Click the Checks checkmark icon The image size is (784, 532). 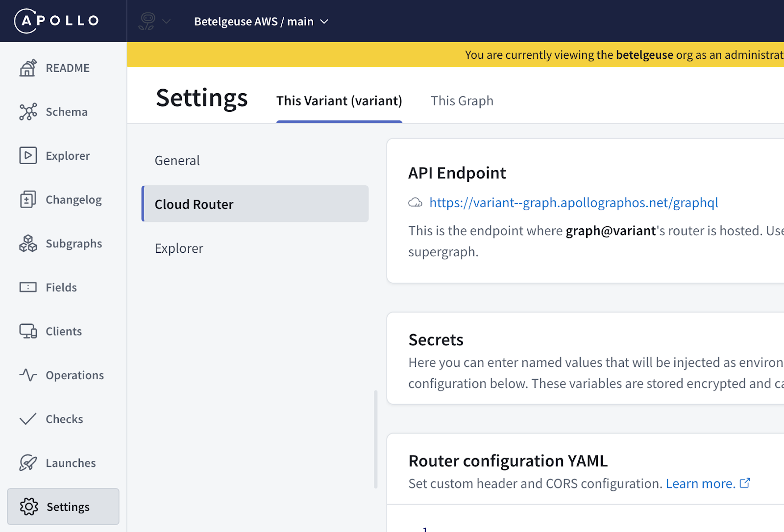coord(28,419)
